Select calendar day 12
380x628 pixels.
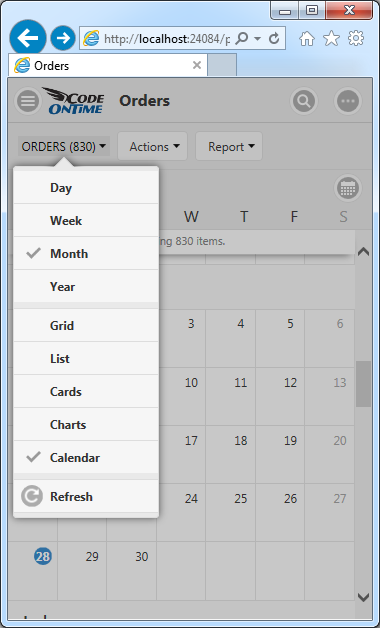click(280, 397)
